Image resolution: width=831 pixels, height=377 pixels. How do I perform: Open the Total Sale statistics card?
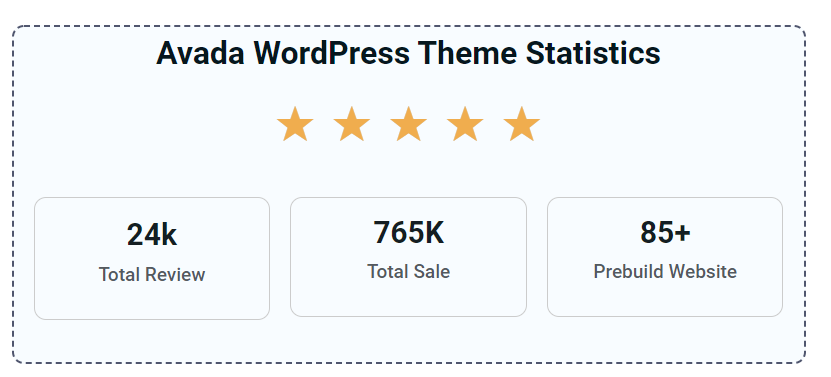click(x=409, y=257)
